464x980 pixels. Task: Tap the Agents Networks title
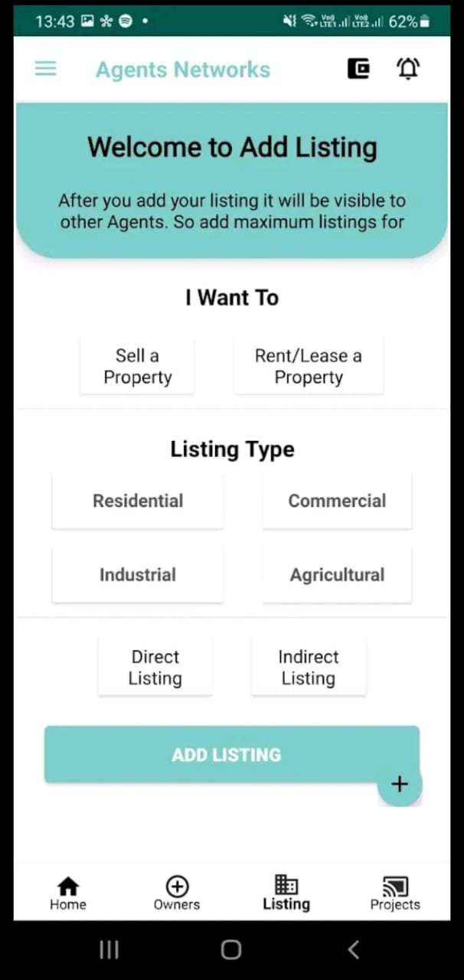point(183,70)
